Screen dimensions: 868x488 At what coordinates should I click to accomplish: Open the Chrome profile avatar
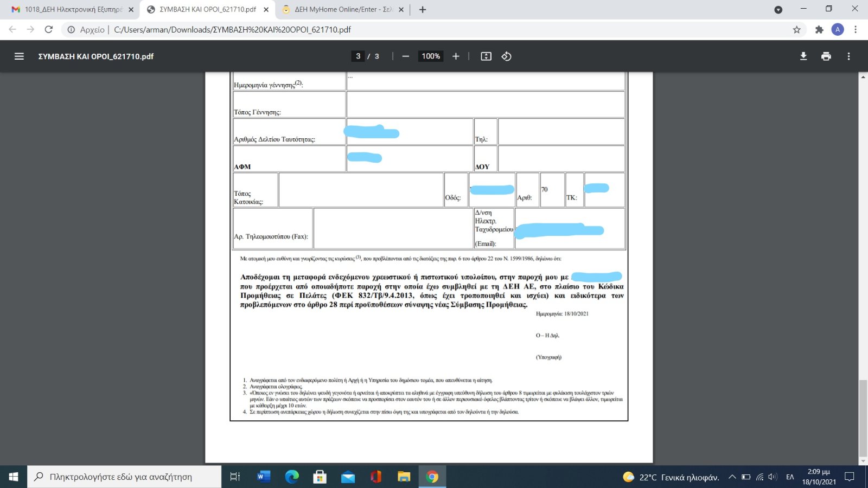coord(838,30)
